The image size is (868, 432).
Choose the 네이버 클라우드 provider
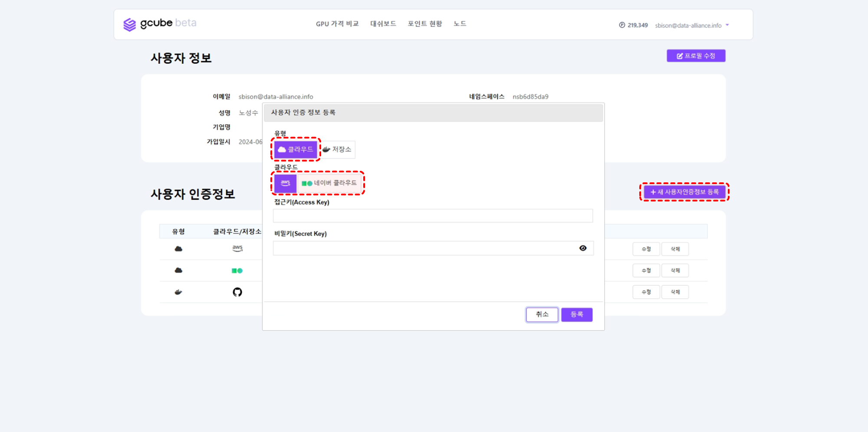(329, 183)
